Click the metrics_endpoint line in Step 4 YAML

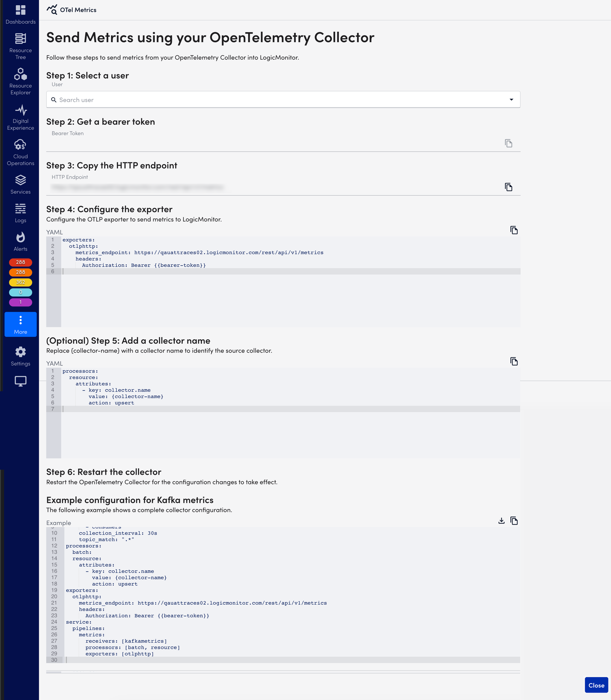coord(200,253)
